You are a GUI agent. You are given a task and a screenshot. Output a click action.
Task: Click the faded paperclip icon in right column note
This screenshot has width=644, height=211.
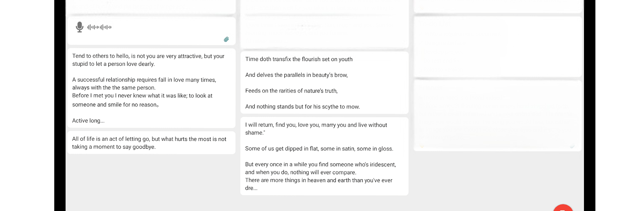pos(572,146)
